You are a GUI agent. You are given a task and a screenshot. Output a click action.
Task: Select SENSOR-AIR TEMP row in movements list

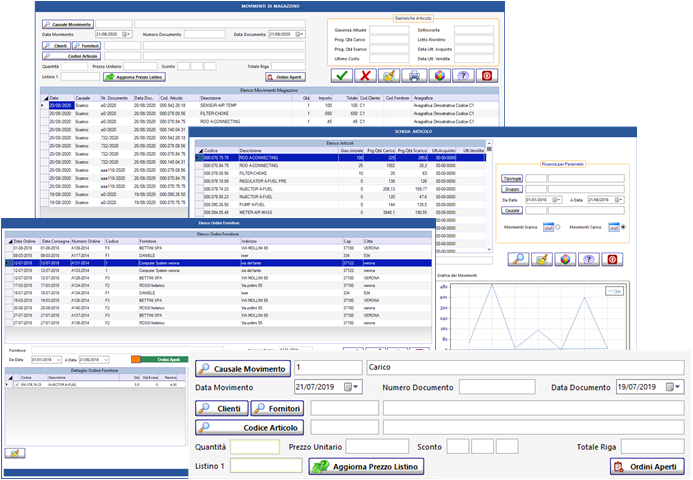(x=270, y=106)
